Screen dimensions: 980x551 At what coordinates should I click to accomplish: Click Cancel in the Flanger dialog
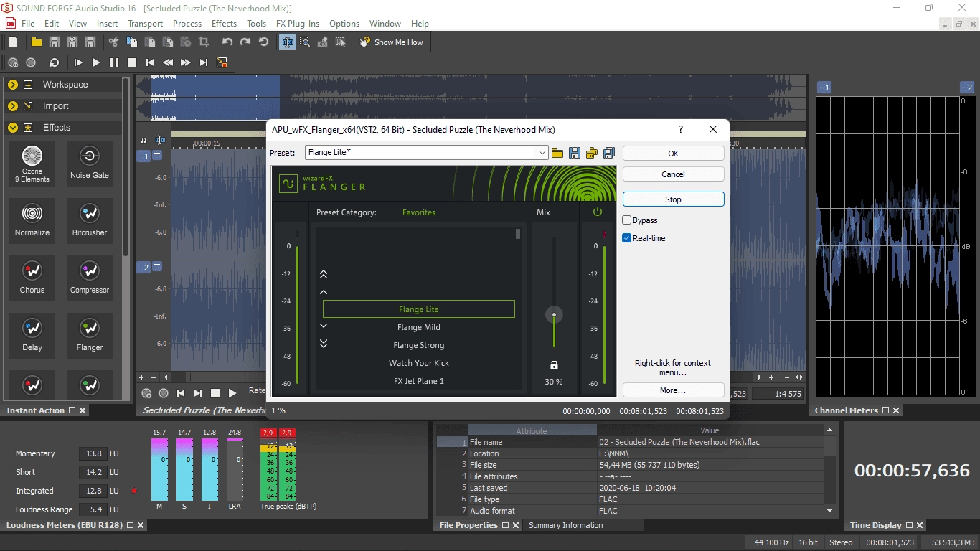point(673,174)
